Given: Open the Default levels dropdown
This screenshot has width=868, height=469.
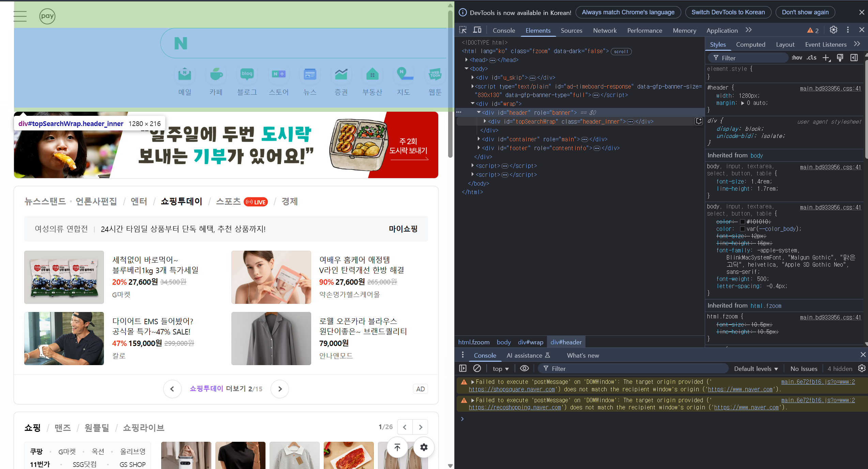Looking at the screenshot, I should (756, 369).
